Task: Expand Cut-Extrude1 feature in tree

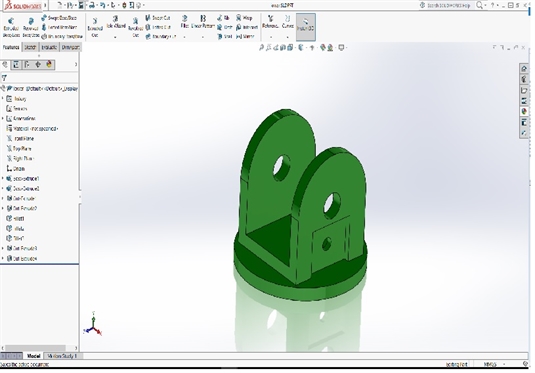Action: tap(3, 198)
